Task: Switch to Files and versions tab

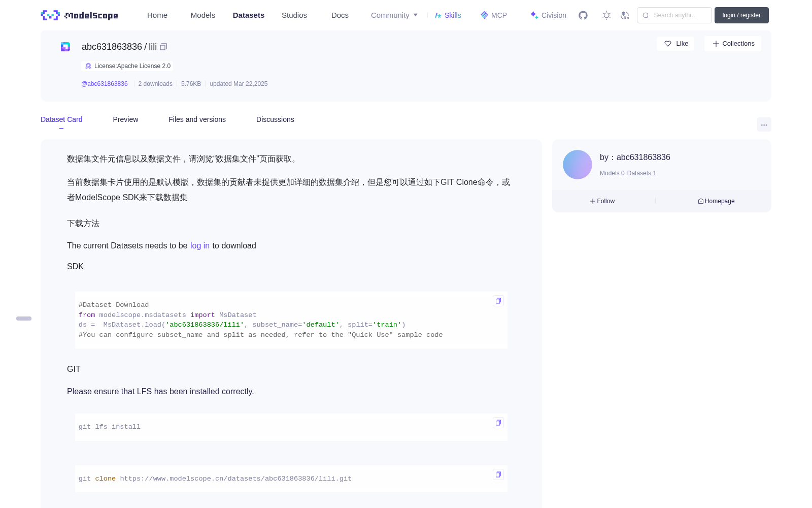Action: pos(197,119)
